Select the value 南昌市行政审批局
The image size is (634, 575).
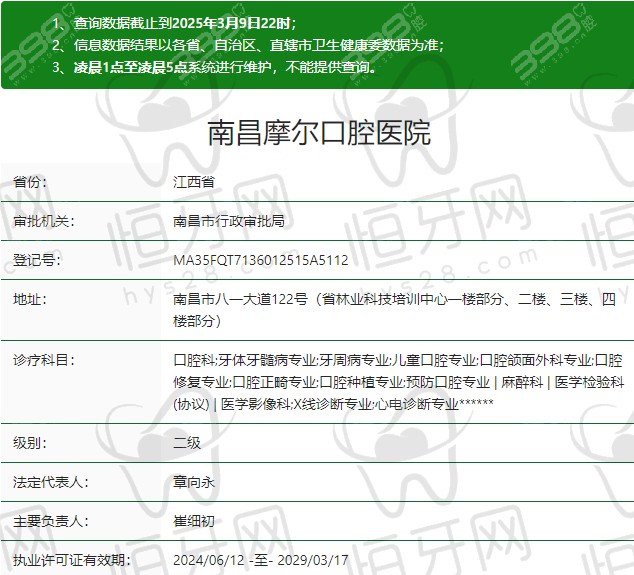(x=229, y=221)
